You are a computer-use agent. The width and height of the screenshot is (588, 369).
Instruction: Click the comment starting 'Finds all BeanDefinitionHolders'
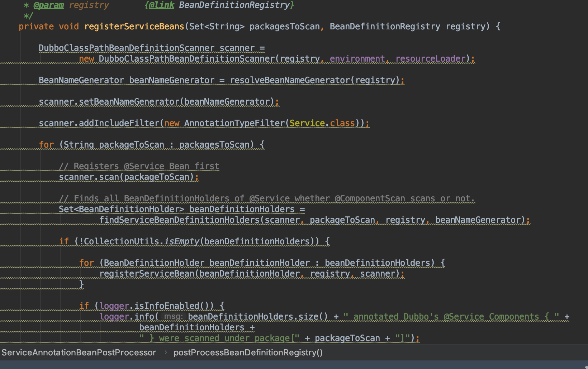[x=267, y=198]
